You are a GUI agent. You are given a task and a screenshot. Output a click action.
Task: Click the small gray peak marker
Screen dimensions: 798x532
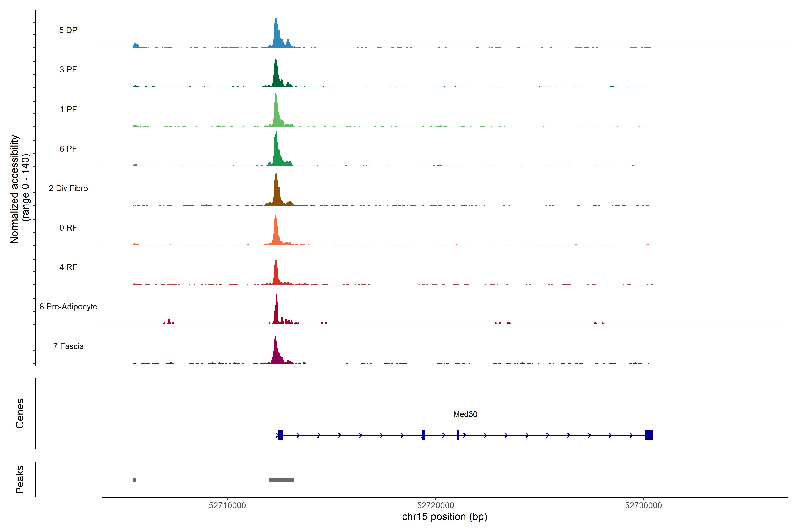134,480
